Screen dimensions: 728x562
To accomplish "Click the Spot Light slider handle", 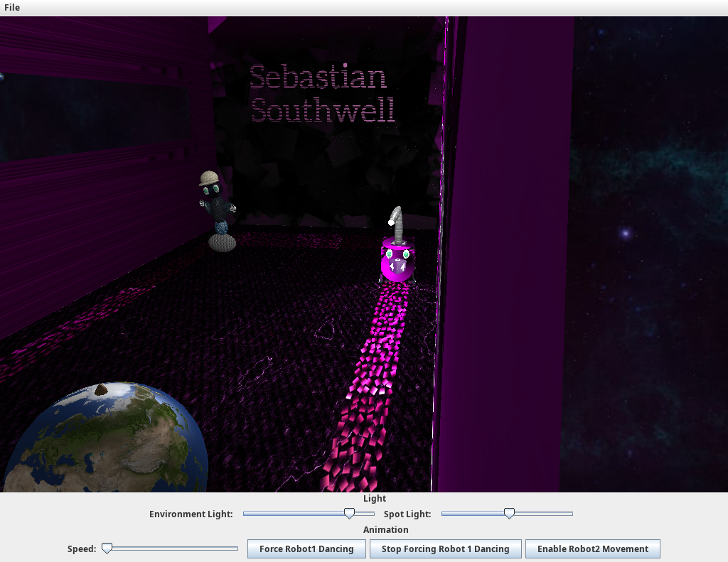I will [x=509, y=513].
